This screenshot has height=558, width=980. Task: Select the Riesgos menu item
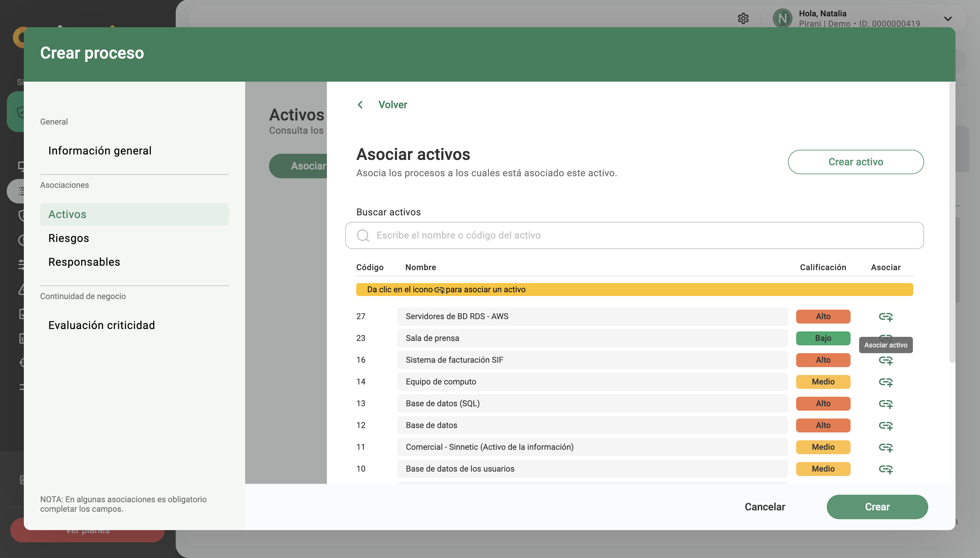click(x=69, y=238)
